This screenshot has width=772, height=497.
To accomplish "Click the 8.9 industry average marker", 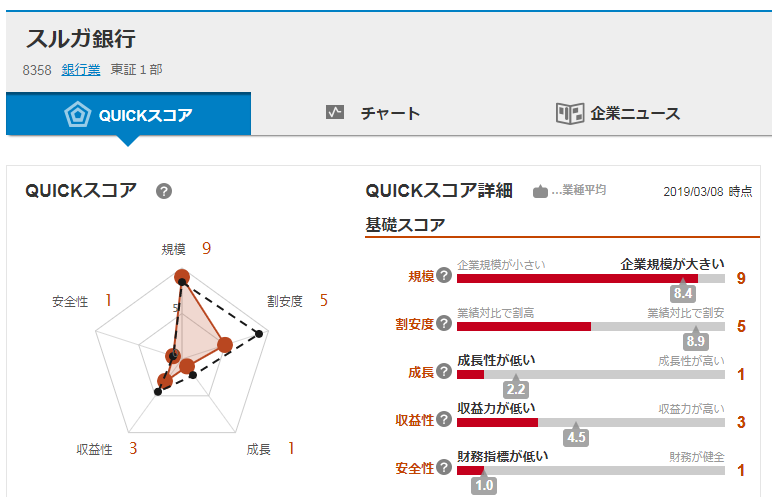I will click(x=696, y=340).
